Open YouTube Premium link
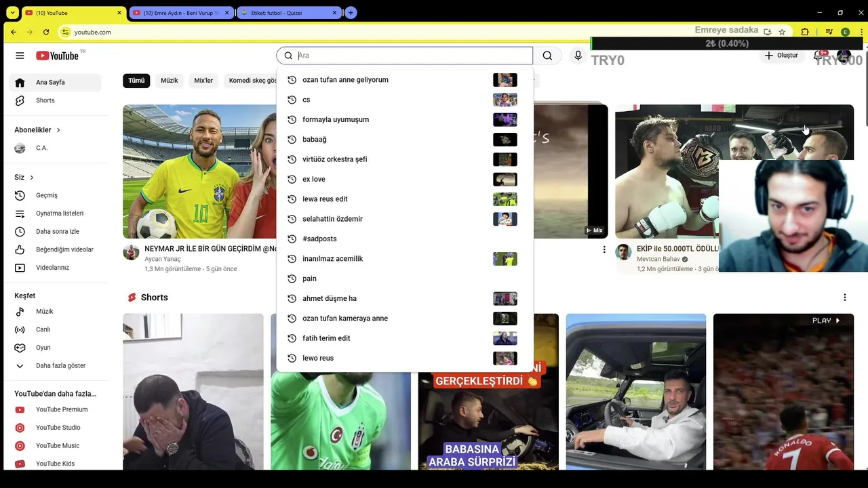The width and height of the screenshot is (868, 488). tap(55, 409)
